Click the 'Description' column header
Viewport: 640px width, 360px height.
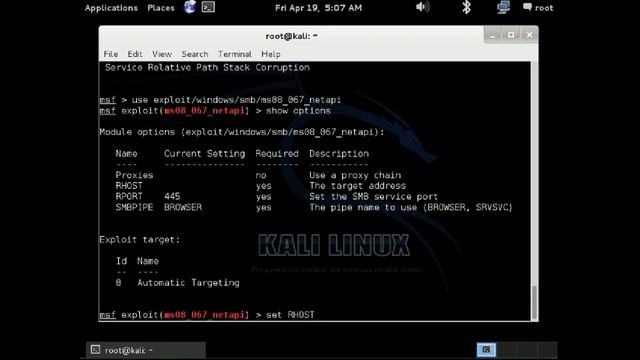coord(339,153)
